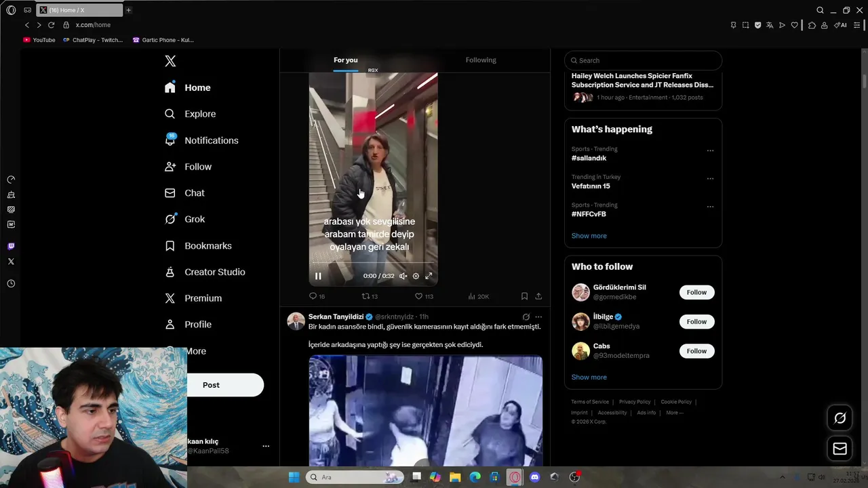Screen dimensions: 868x488
Task: Open Chat in the sidebar
Action: (x=184, y=193)
